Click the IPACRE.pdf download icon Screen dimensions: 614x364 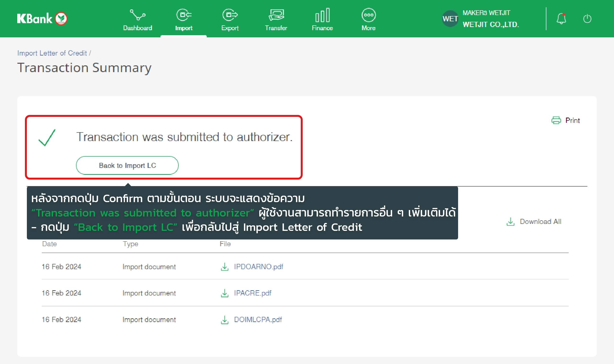[224, 293]
